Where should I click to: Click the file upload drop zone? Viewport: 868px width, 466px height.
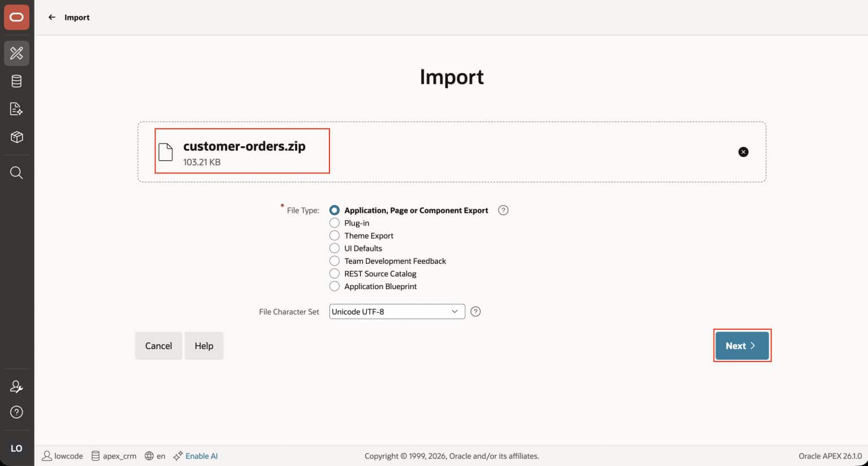pos(452,152)
